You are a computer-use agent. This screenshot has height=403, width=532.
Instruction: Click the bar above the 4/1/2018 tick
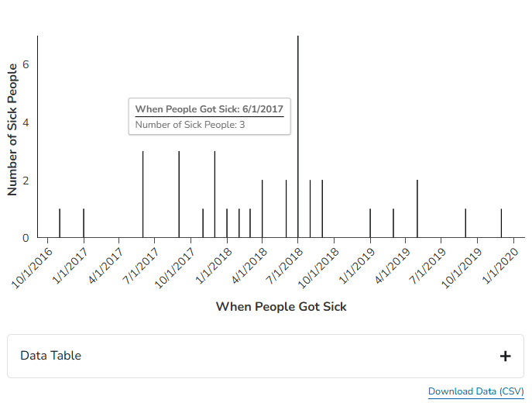point(263,209)
